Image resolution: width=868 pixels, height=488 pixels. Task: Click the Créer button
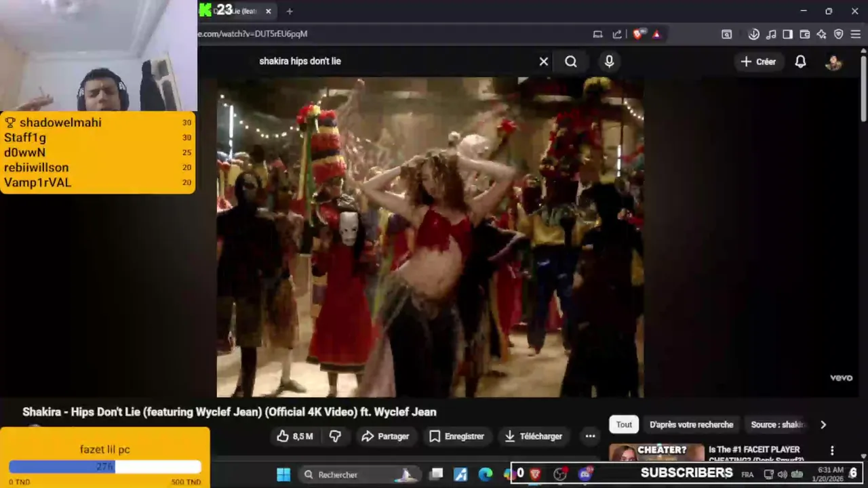point(758,62)
